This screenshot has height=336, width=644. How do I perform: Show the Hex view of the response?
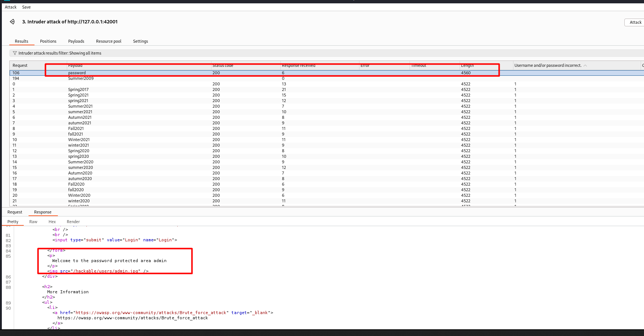(52, 222)
